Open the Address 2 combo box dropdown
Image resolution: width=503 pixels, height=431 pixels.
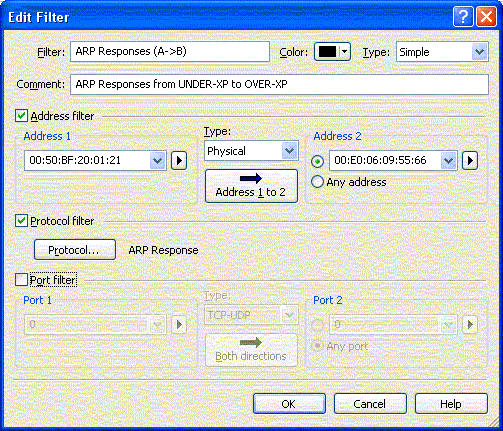(448, 161)
